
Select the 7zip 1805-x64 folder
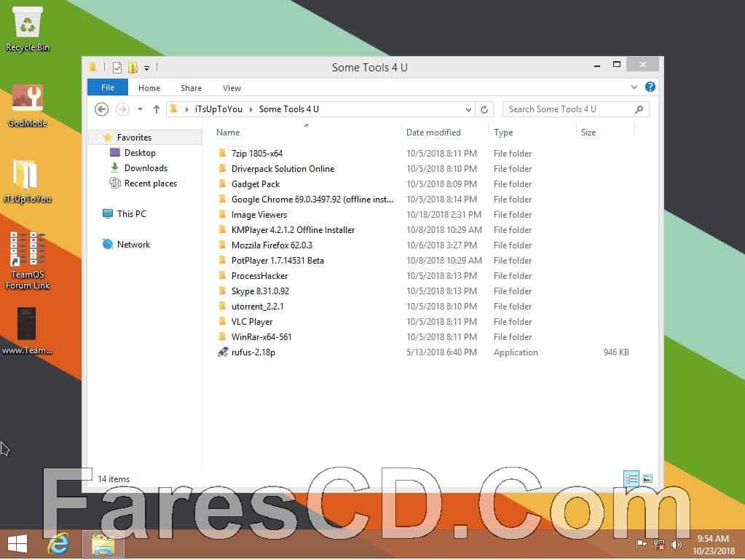256,154
